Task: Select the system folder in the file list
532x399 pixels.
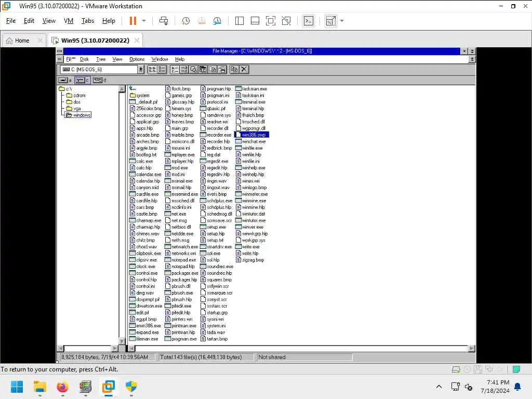Action: [140, 96]
